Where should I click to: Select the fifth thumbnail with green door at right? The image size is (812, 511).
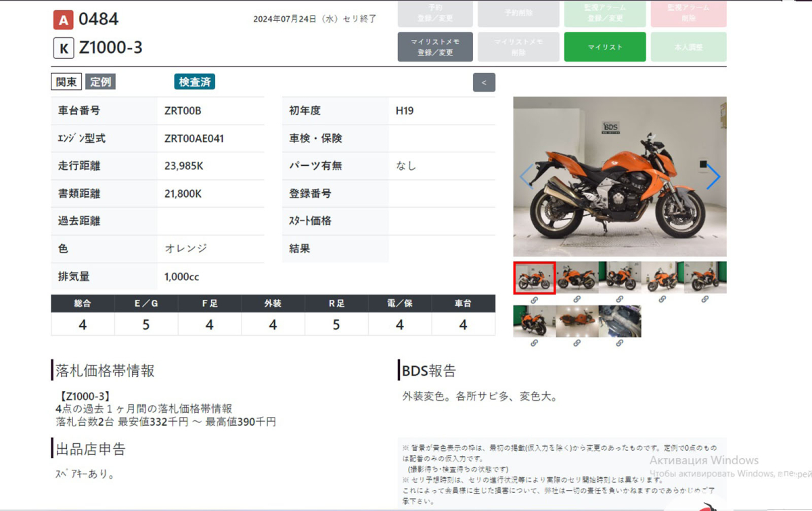pos(705,277)
